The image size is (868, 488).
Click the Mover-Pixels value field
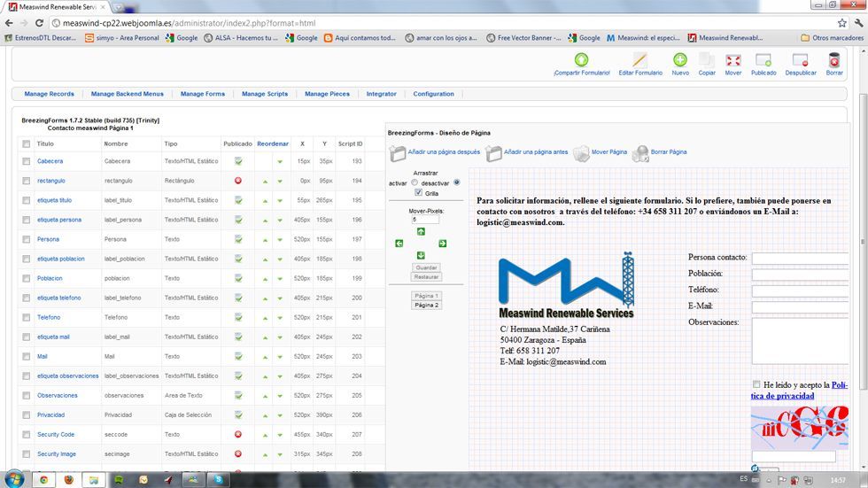425,220
